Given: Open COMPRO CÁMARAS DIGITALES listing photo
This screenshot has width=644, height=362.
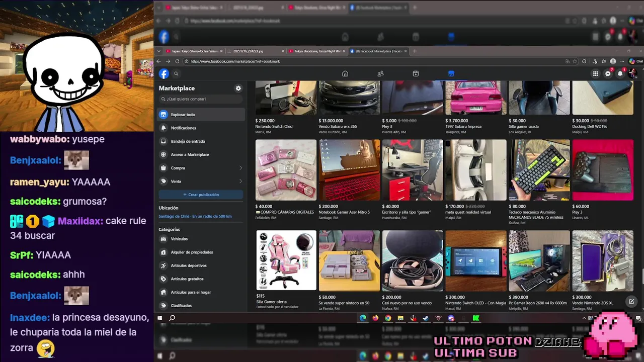Looking at the screenshot, I should 286,170.
